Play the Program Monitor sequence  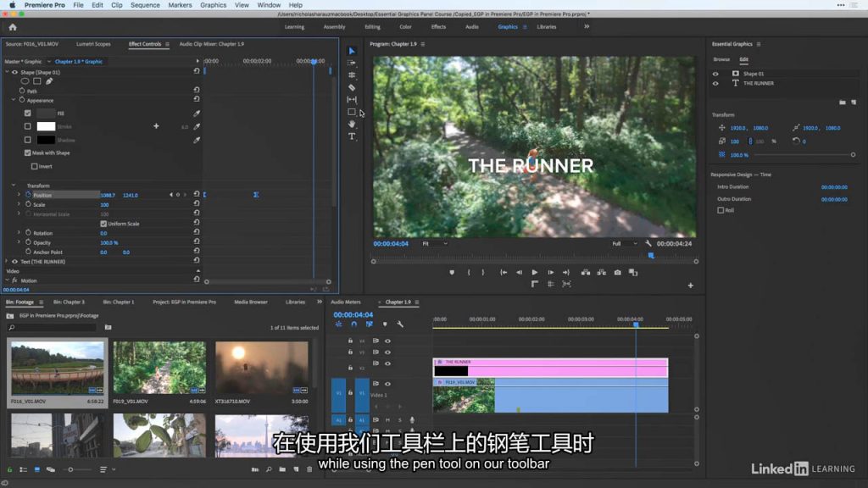tap(534, 272)
